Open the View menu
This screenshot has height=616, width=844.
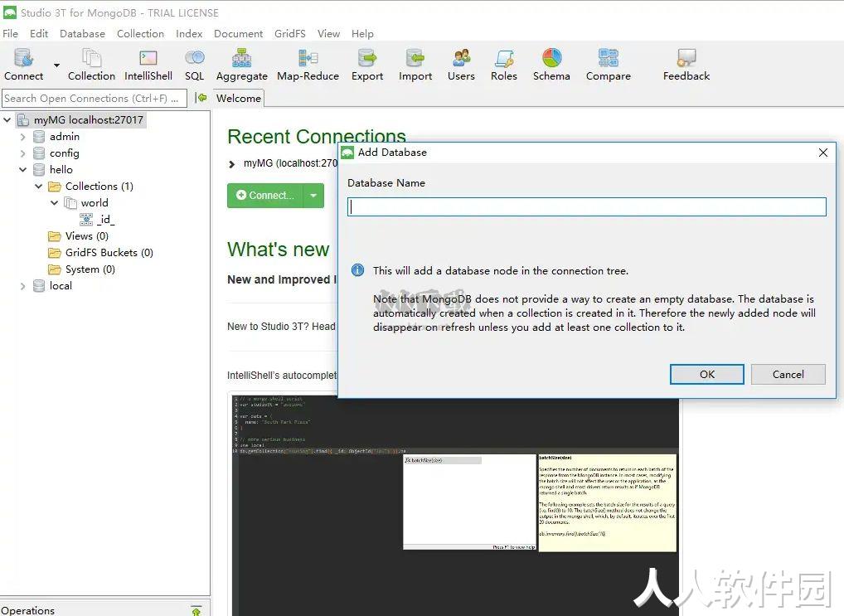click(x=328, y=33)
